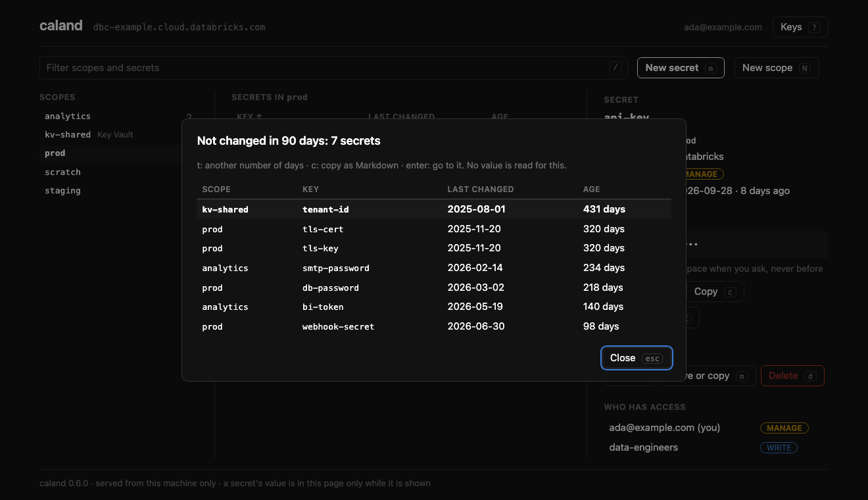The width and height of the screenshot is (868, 500).
Task: Click the '431 days' age value
Action: click(604, 209)
